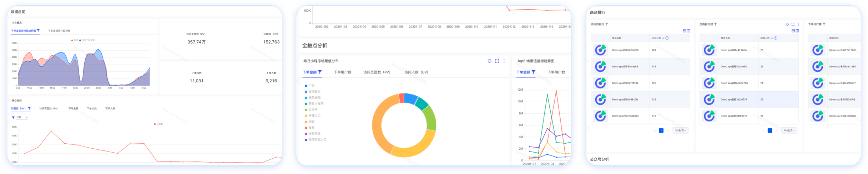Click product image of Demo spu名称04f59d78 in 访问数排行
The width and height of the screenshot is (868, 174).
pyautogui.click(x=601, y=50)
